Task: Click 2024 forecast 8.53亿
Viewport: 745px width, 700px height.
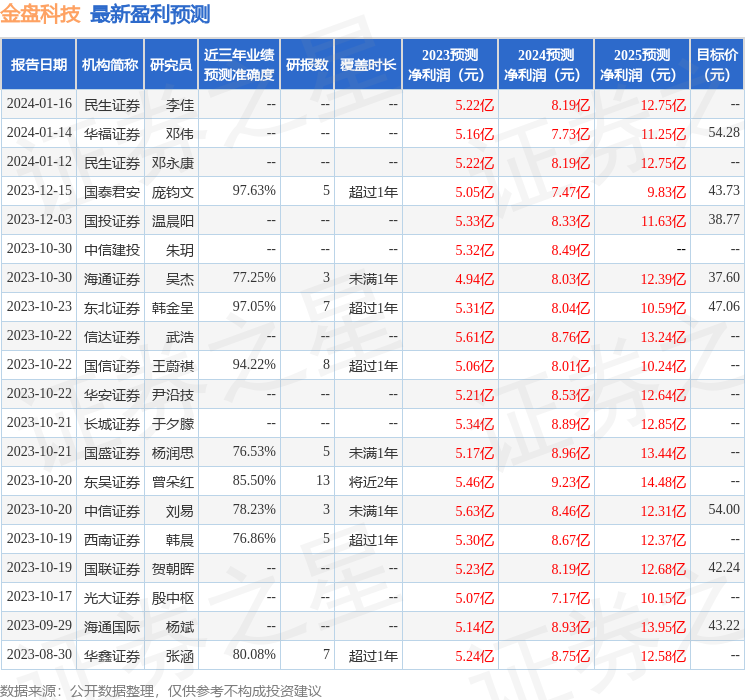Action: [x=571, y=395]
